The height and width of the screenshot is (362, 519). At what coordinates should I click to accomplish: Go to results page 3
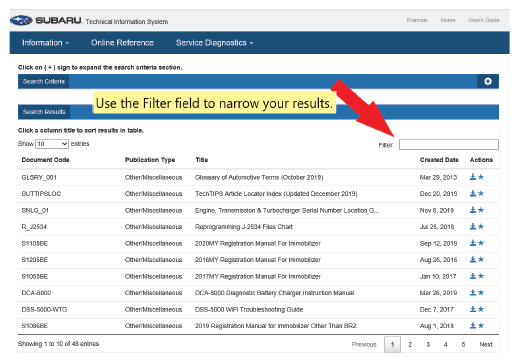coord(428,344)
